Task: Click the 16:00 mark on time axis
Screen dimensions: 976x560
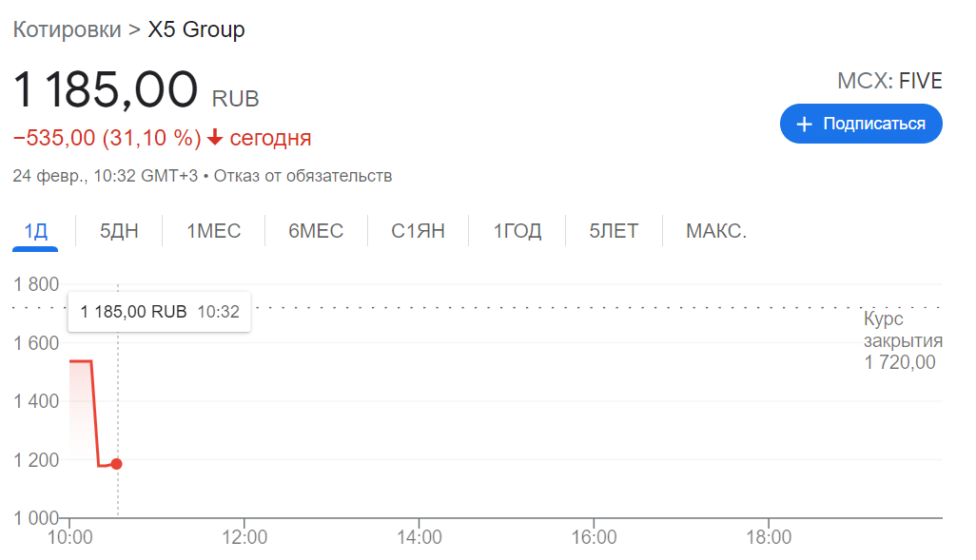Action: click(x=593, y=537)
